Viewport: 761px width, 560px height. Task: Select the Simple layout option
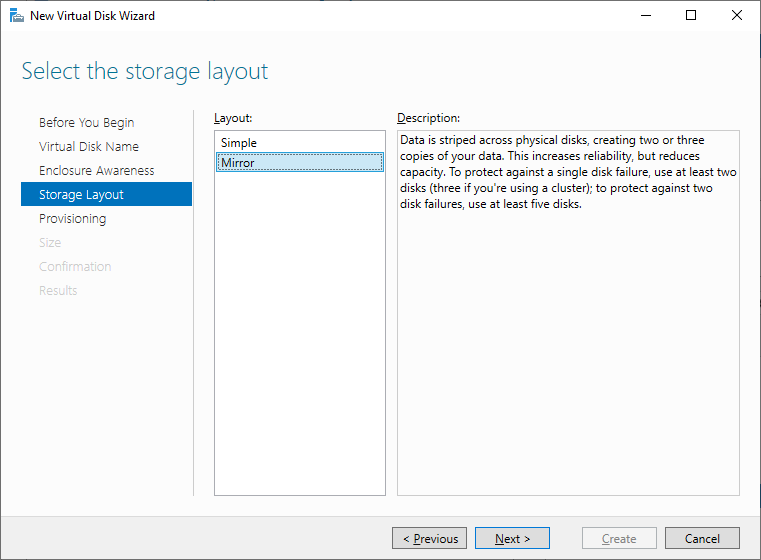299,143
